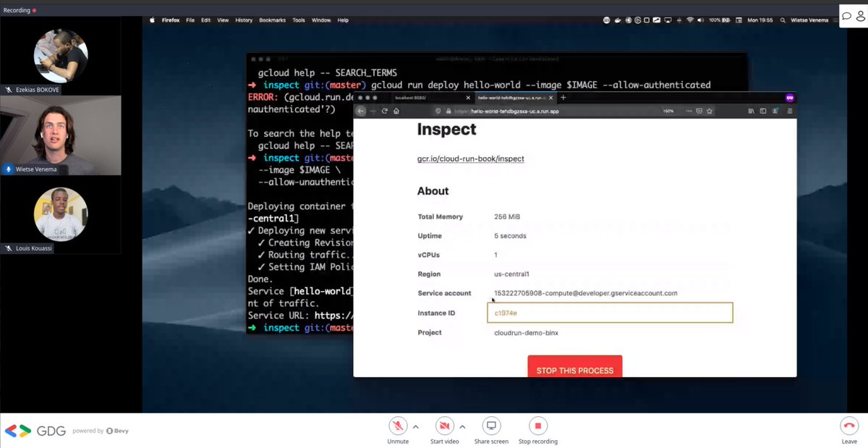This screenshot has height=448, width=868.
Task: Click the STOP THIS PROCESS button
Action: click(574, 367)
